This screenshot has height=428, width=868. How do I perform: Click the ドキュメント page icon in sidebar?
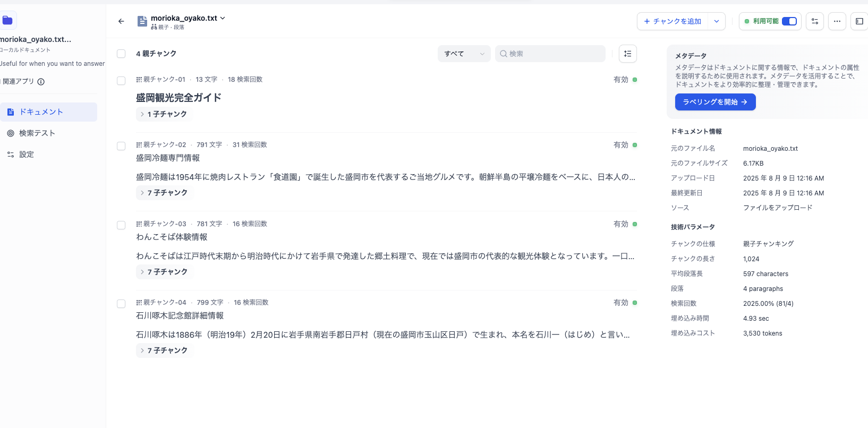[11, 112]
